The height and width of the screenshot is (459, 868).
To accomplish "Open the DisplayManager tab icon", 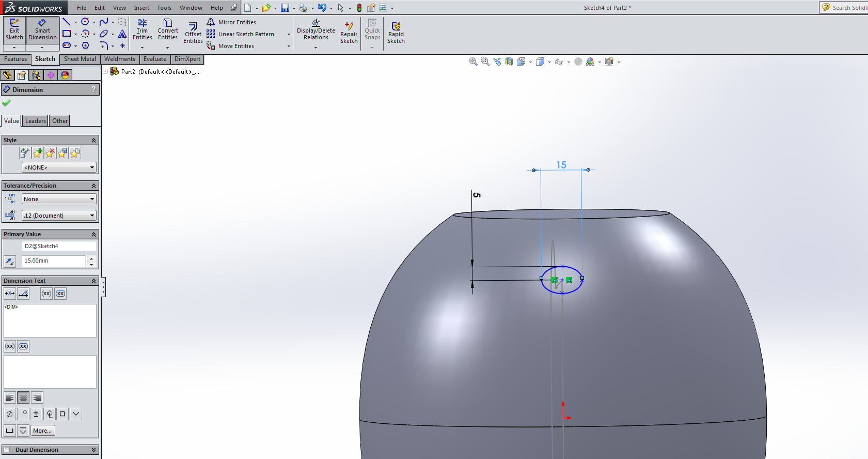I will [x=65, y=75].
